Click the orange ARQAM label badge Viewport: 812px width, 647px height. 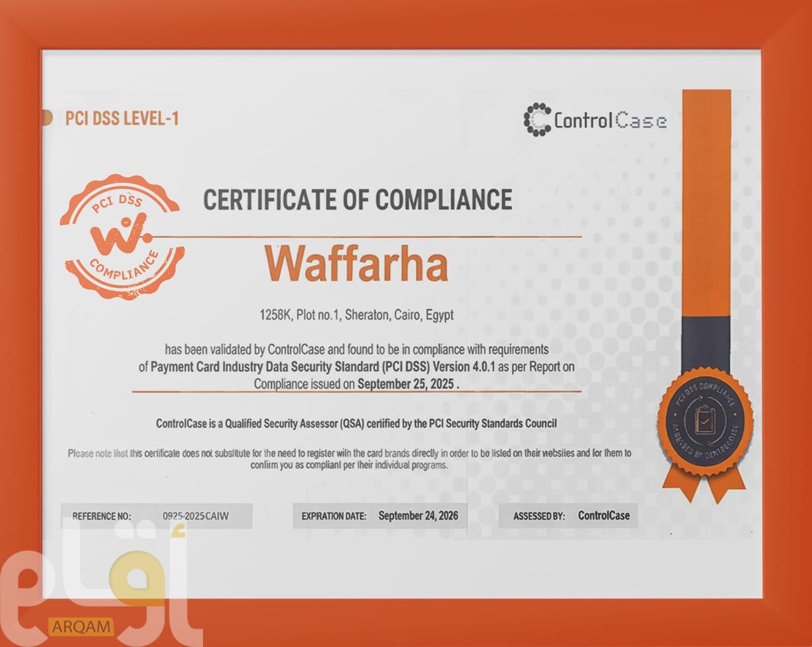click(x=81, y=627)
